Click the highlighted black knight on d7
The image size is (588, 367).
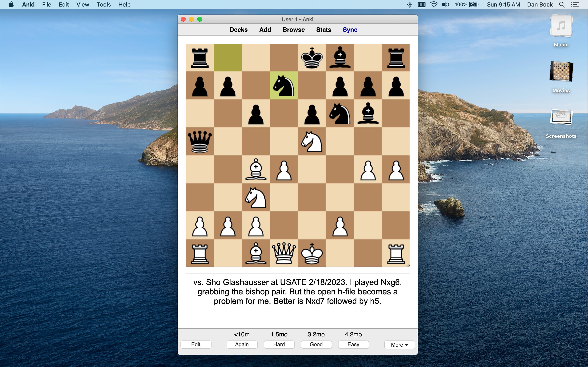284,85
